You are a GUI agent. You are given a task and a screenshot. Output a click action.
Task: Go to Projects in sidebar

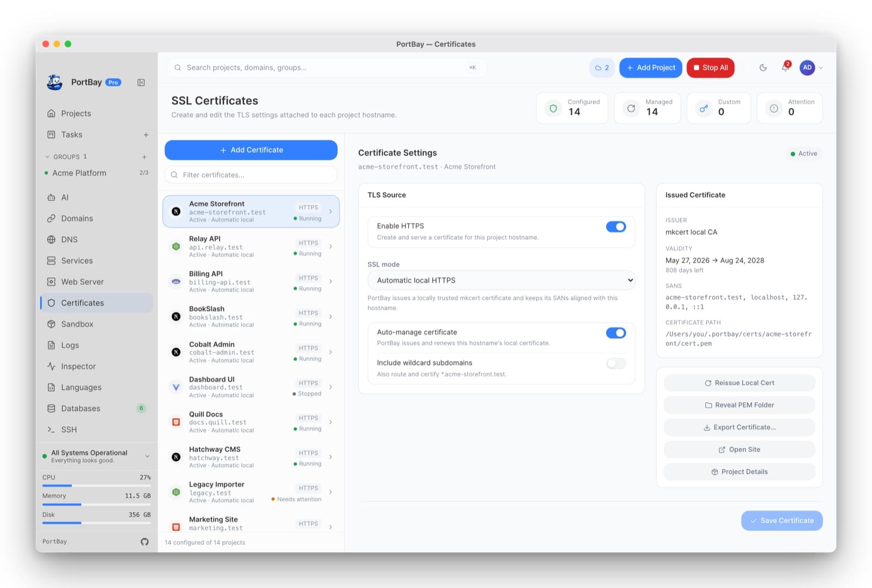pos(96,113)
